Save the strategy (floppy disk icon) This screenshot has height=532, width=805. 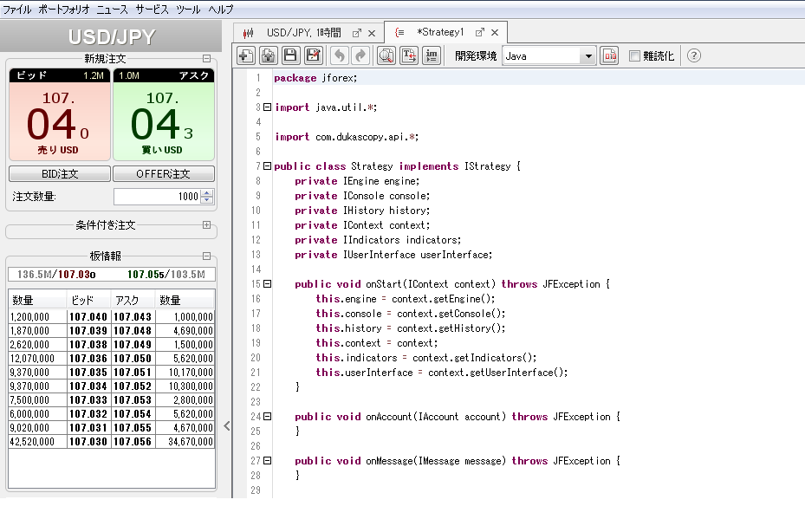[290, 55]
